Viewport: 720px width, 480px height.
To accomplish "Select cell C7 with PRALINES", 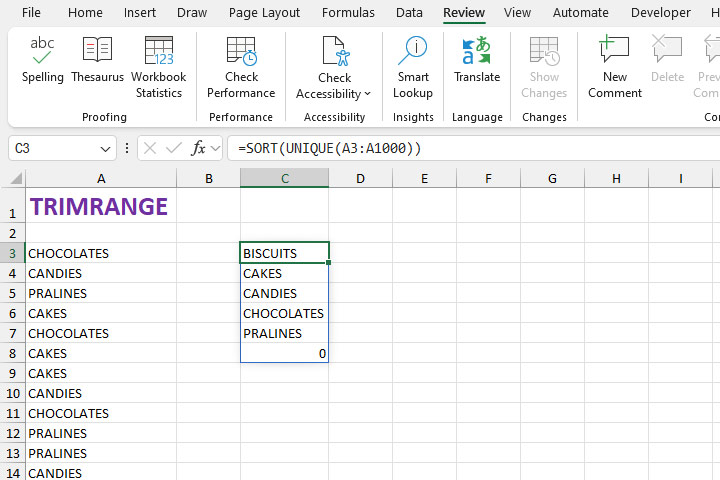I will click(285, 333).
